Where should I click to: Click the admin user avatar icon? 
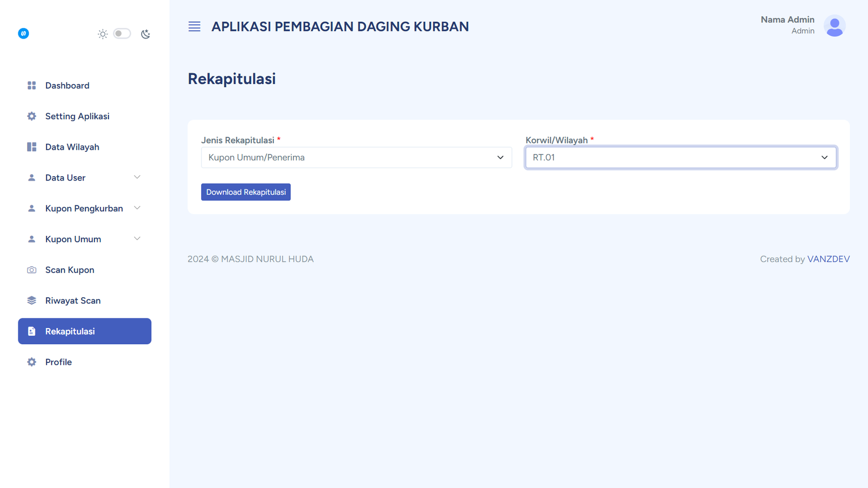(834, 25)
